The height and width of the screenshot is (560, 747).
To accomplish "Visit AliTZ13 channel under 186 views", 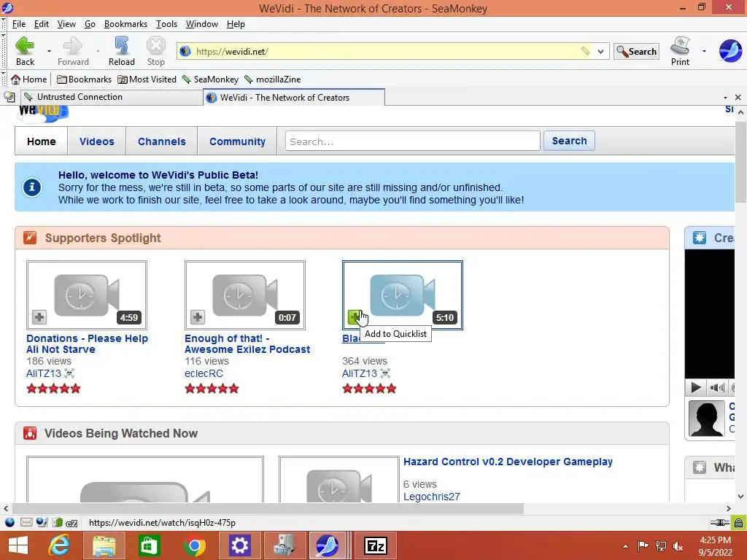I will [x=44, y=373].
